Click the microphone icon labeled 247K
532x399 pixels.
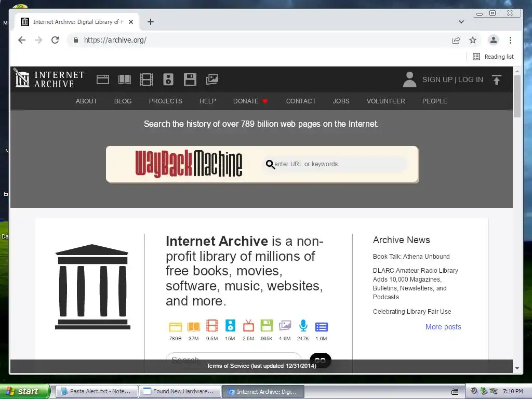coord(303,326)
